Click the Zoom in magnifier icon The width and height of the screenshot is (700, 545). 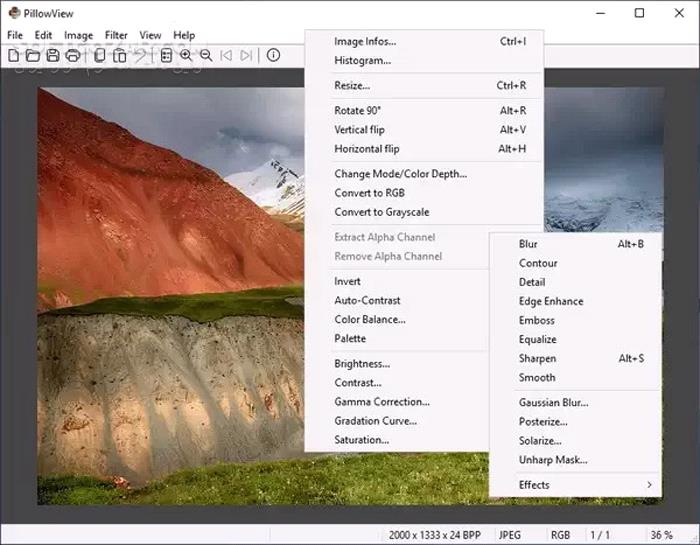[186, 56]
